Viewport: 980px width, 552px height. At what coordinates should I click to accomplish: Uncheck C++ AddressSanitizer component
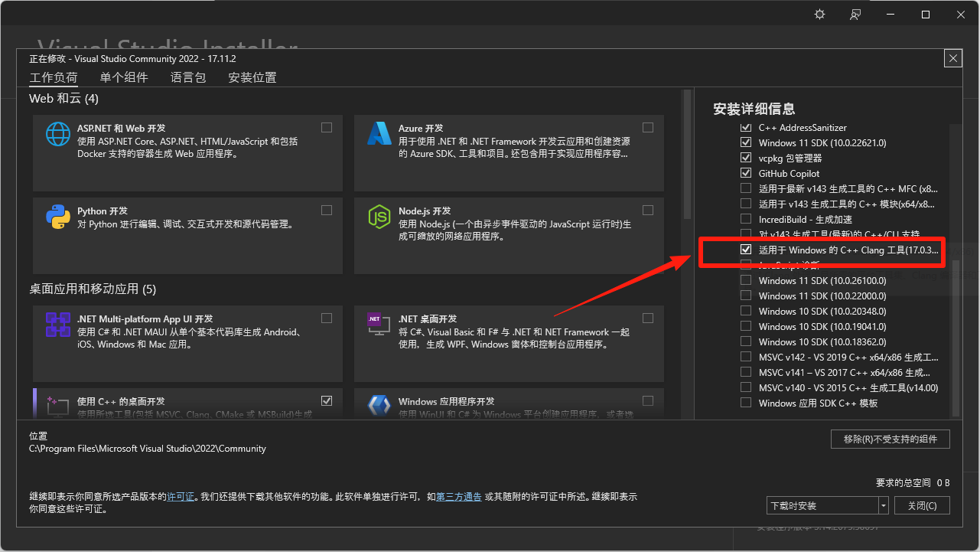746,127
